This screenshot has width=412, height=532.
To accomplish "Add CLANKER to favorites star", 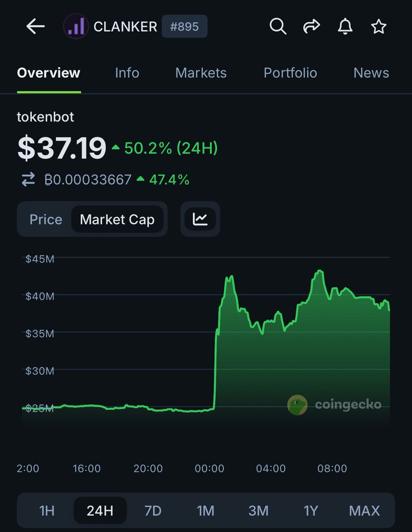I will 378,27.
